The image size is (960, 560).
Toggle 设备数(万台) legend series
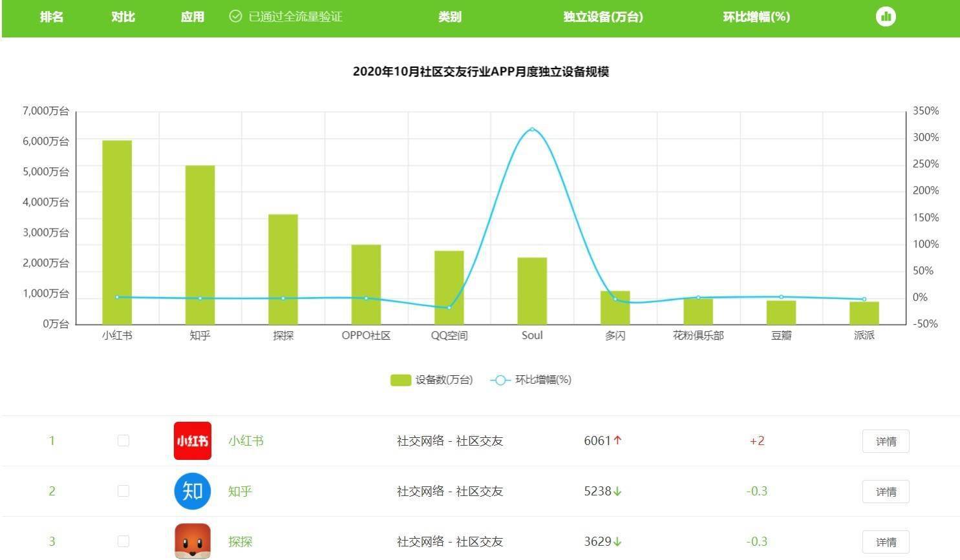tap(431, 380)
